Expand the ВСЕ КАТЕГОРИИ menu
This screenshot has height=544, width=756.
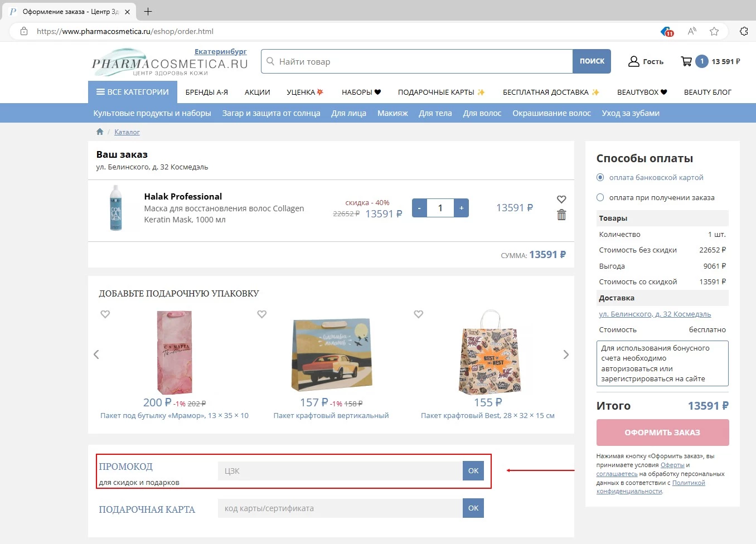[x=133, y=92]
